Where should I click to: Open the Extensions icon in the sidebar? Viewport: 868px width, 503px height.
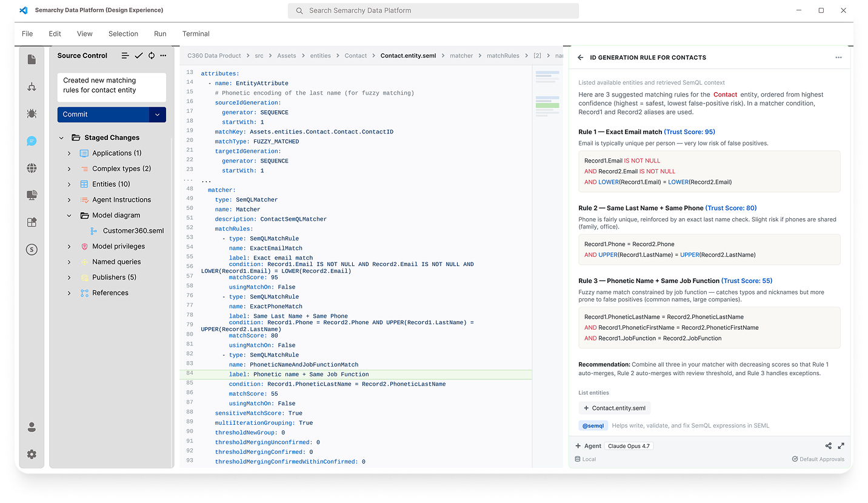coord(32,222)
